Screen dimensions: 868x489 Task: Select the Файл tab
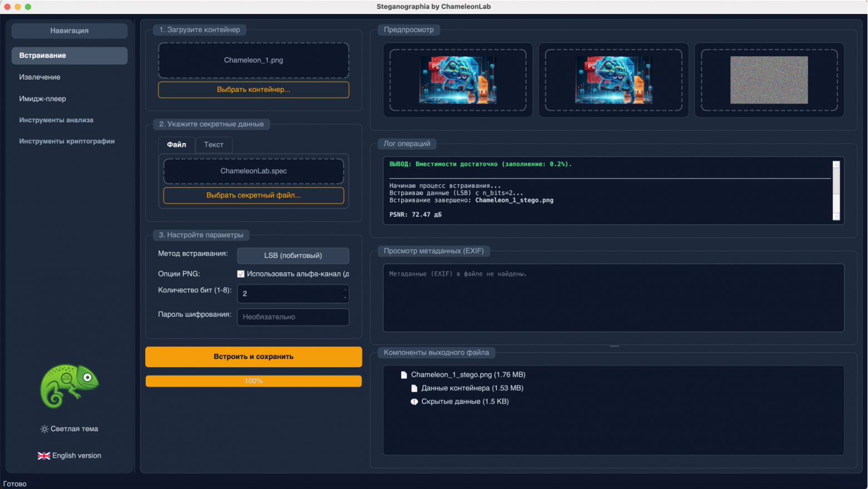(176, 144)
